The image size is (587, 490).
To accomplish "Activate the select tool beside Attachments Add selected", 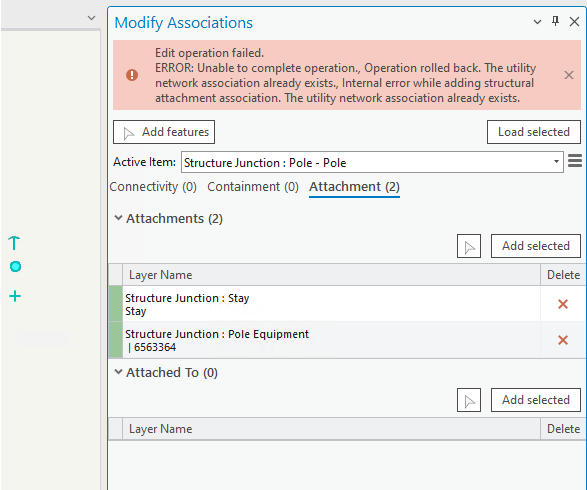I will point(469,246).
